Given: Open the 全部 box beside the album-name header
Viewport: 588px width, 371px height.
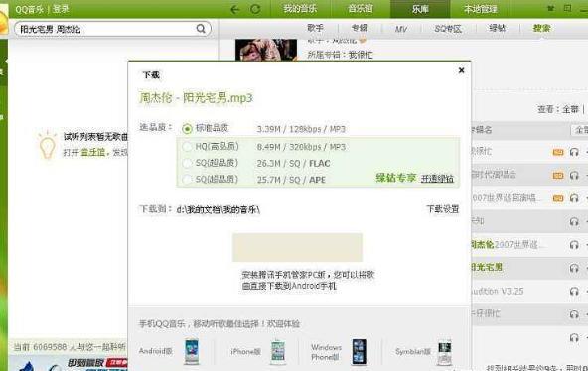Looking at the screenshot, I should click(x=579, y=130).
